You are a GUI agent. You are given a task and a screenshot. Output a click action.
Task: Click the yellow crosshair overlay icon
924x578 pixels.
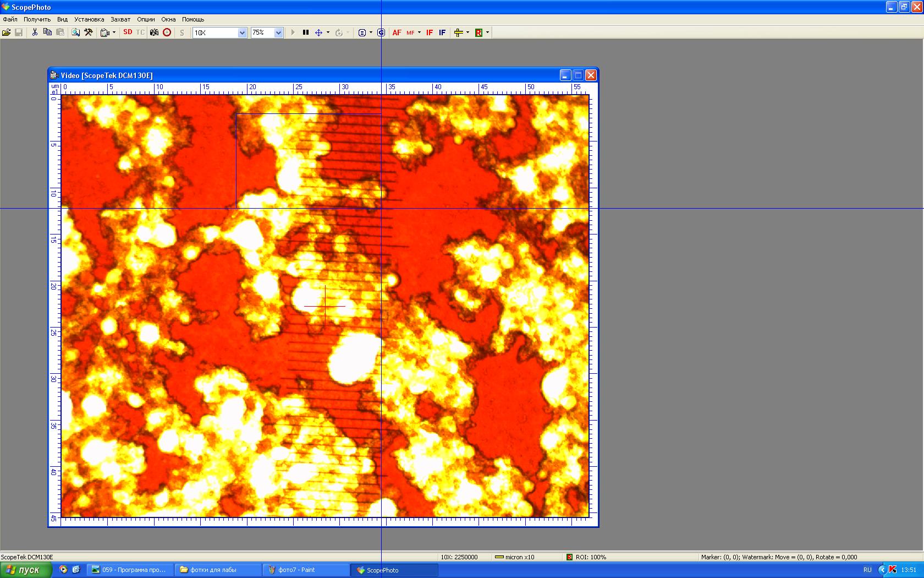(458, 32)
